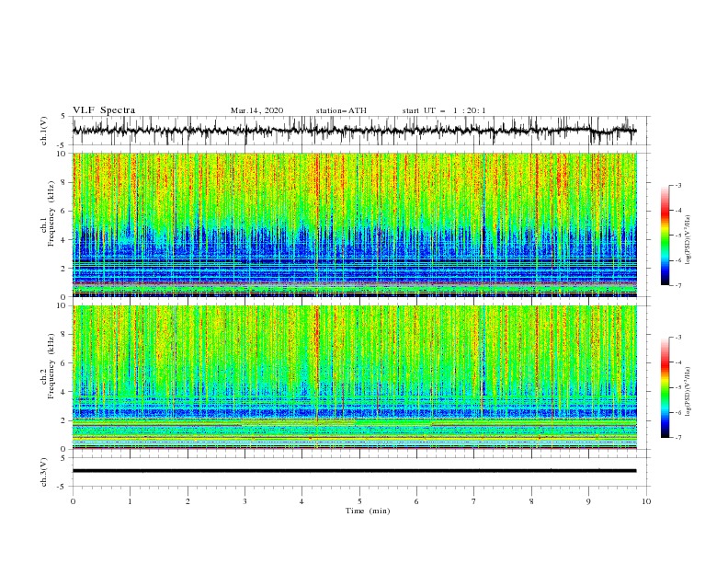The width and height of the screenshot is (728, 563).
Task: Click the ch.1 PSD color bar
Action: click(665, 235)
